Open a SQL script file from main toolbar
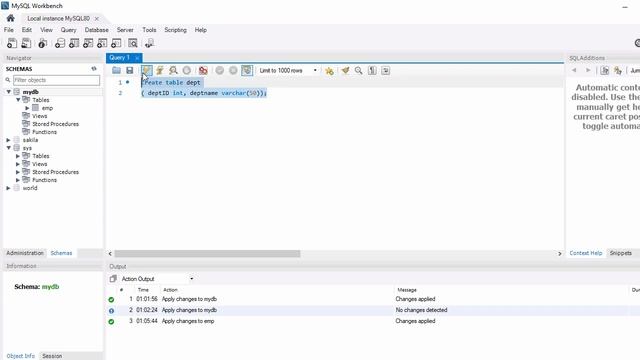Screen dimensions: 640x360 pos(26,43)
